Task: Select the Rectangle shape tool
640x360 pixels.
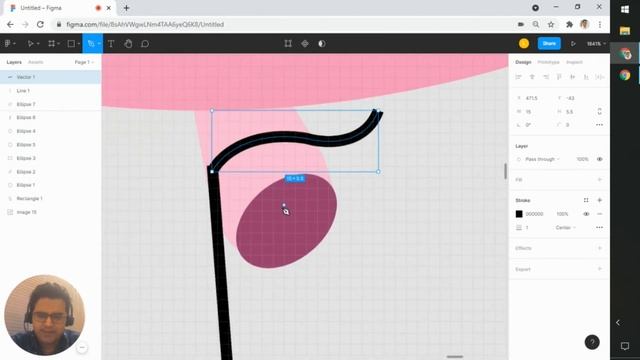Action: 71,44
